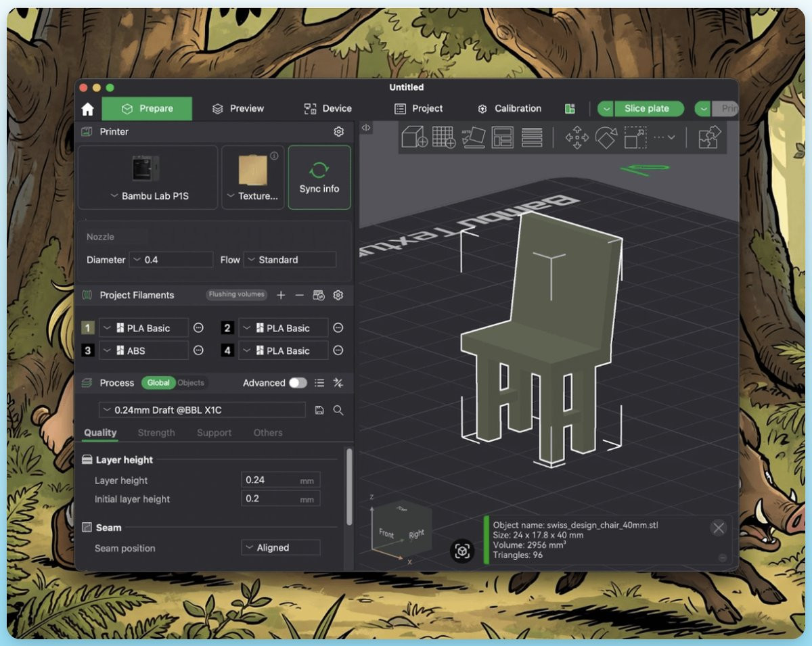
Task: Save the process preset with disk icon
Action: 319,410
